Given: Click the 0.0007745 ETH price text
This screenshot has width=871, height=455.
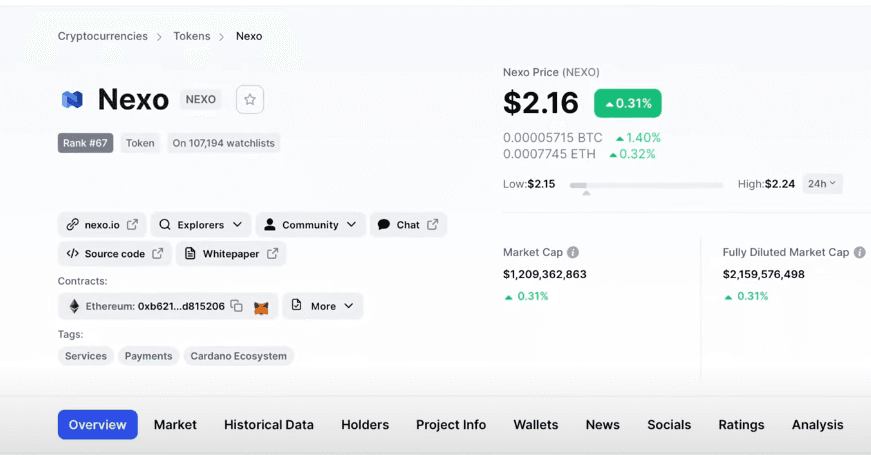Looking at the screenshot, I should click(549, 154).
